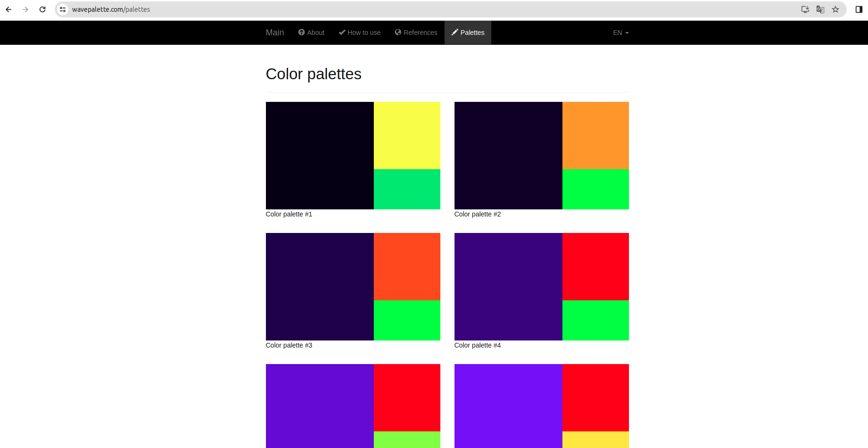Pick the green swatch in palette #4
This screenshot has height=448, width=868.
[x=595, y=320]
